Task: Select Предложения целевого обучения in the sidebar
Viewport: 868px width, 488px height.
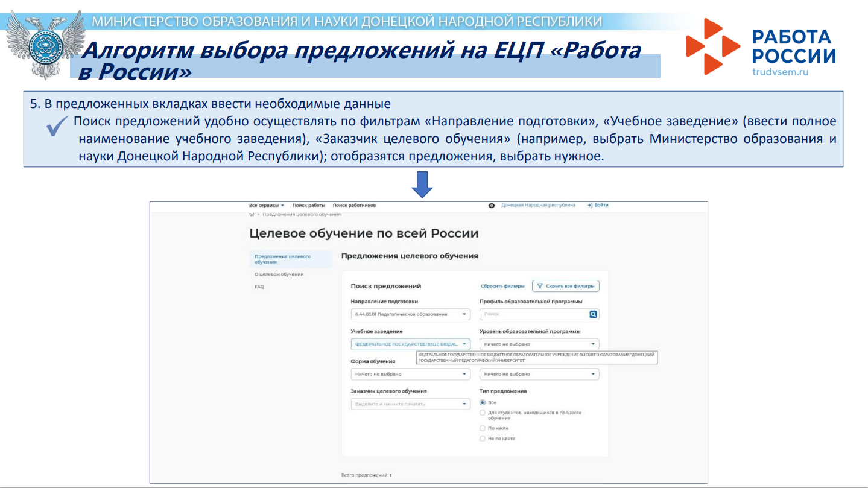Action: point(291,259)
